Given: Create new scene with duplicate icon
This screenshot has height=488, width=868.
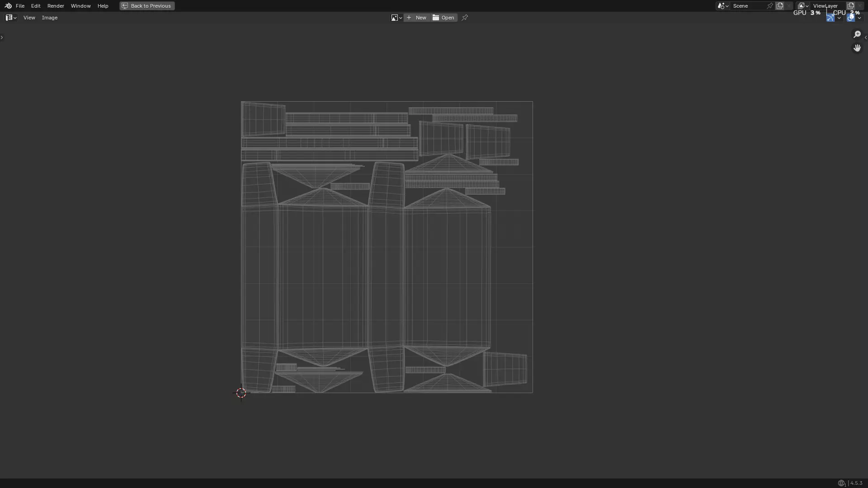Looking at the screenshot, I should pos(780,6).
